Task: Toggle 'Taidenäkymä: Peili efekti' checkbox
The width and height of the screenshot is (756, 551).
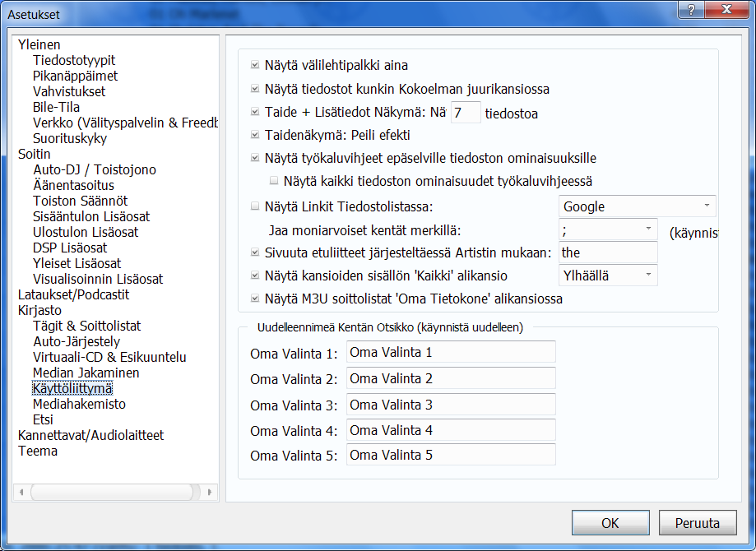Action: point(254,135)
